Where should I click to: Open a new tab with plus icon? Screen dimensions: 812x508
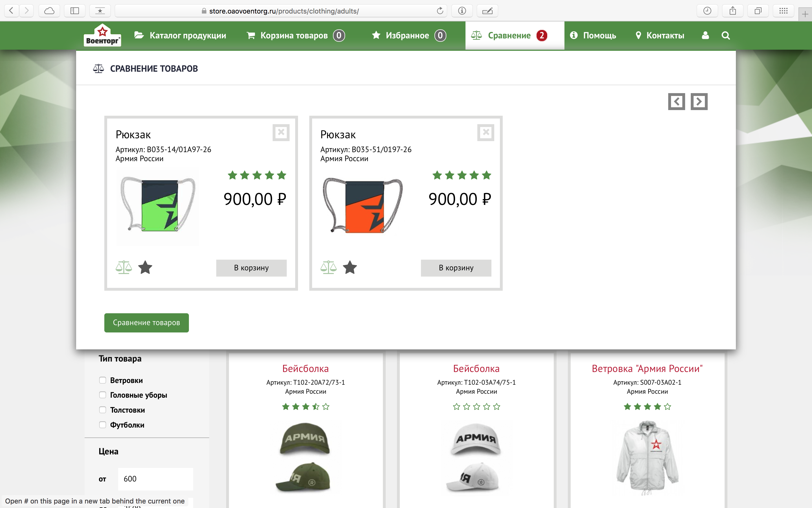(805, 14)
